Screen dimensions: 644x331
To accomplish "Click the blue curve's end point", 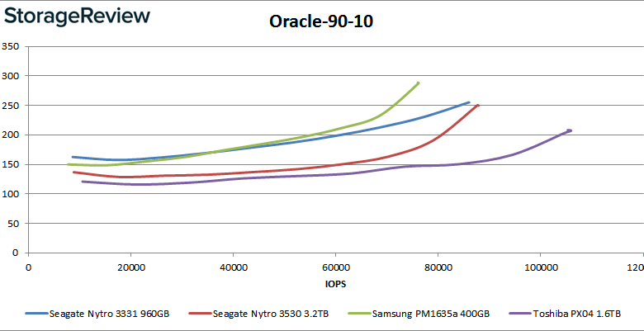I will pyautogui.click(x=469, y=102).
